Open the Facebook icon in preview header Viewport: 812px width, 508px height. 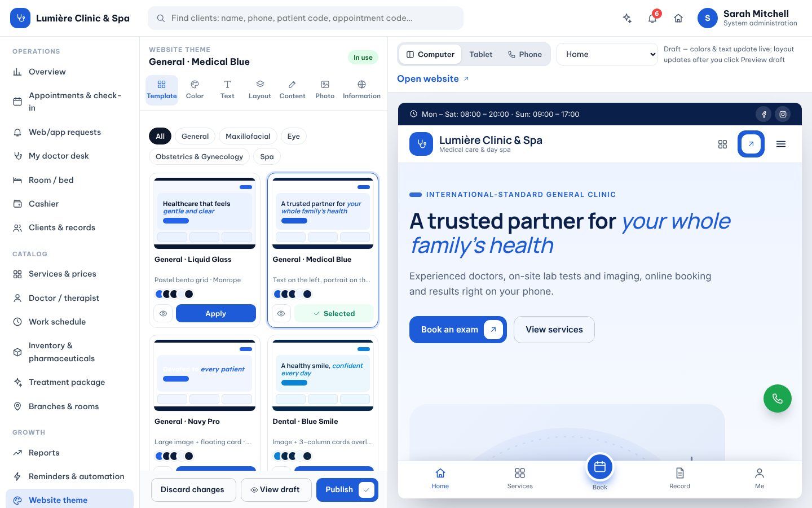tap(764, 114)
